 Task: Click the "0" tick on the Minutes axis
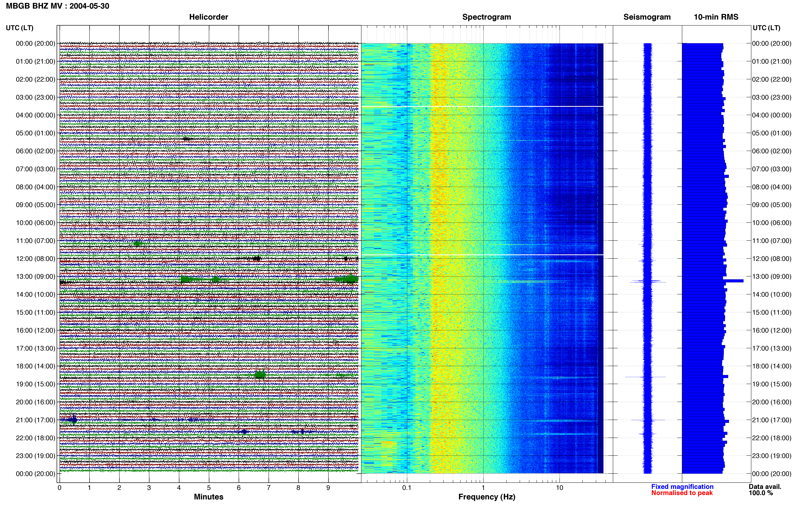pos(59,488)
